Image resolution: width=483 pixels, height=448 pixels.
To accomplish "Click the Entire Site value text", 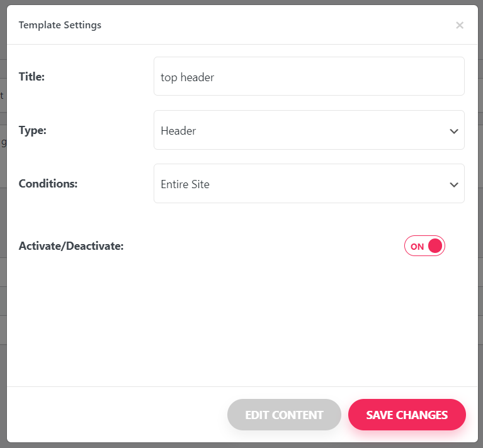I will 185,184.
